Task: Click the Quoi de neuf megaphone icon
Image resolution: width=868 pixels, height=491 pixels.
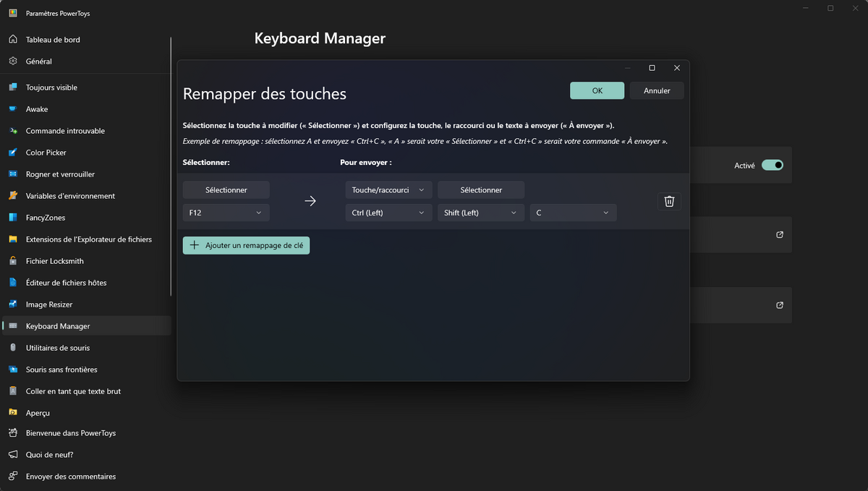Action: point(13,455)
